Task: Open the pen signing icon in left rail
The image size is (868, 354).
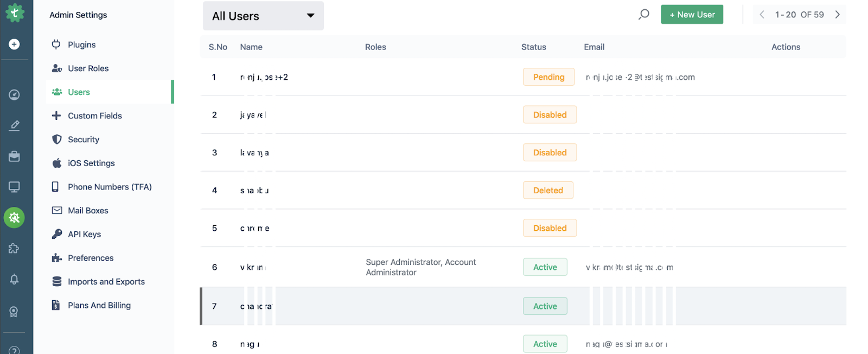Action: point(14,125)
